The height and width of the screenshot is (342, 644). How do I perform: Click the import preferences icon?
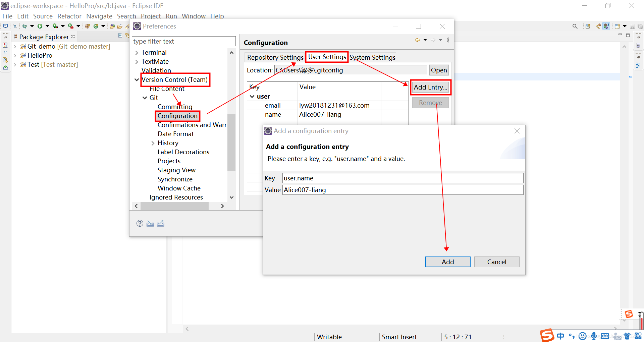150,223
